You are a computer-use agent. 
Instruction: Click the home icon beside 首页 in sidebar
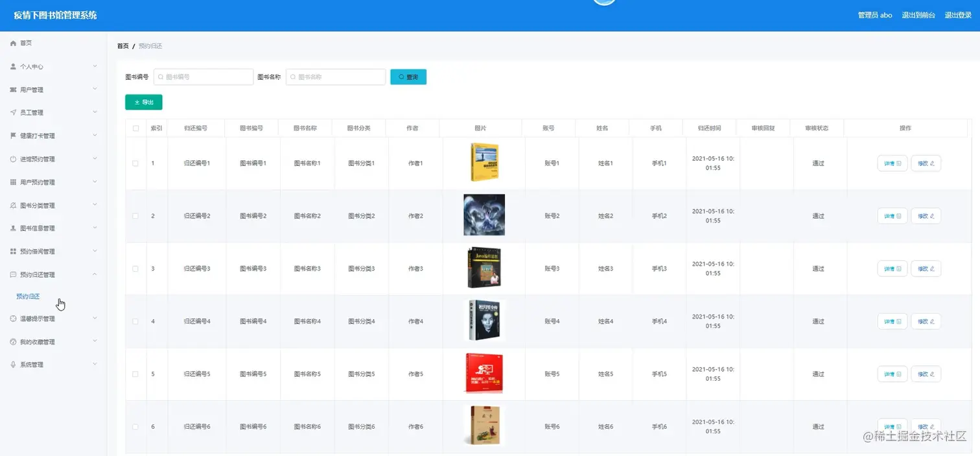click(x=13, y=43)
